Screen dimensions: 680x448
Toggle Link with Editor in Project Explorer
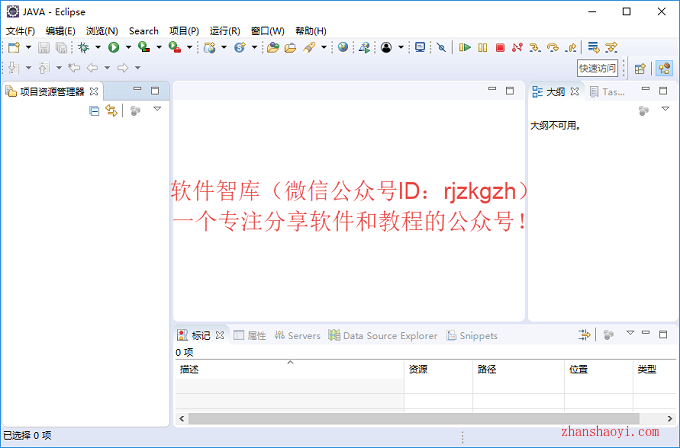pyautogui.click(x=111, y=111)
